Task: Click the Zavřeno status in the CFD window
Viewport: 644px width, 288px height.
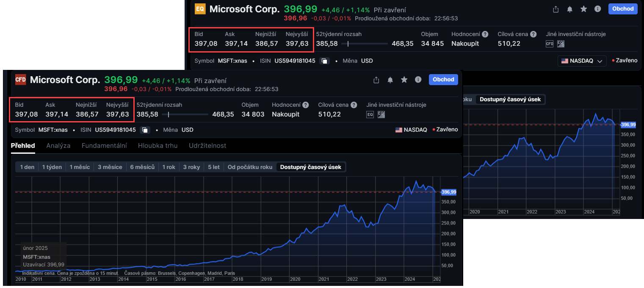Action: tap(445, 130)
